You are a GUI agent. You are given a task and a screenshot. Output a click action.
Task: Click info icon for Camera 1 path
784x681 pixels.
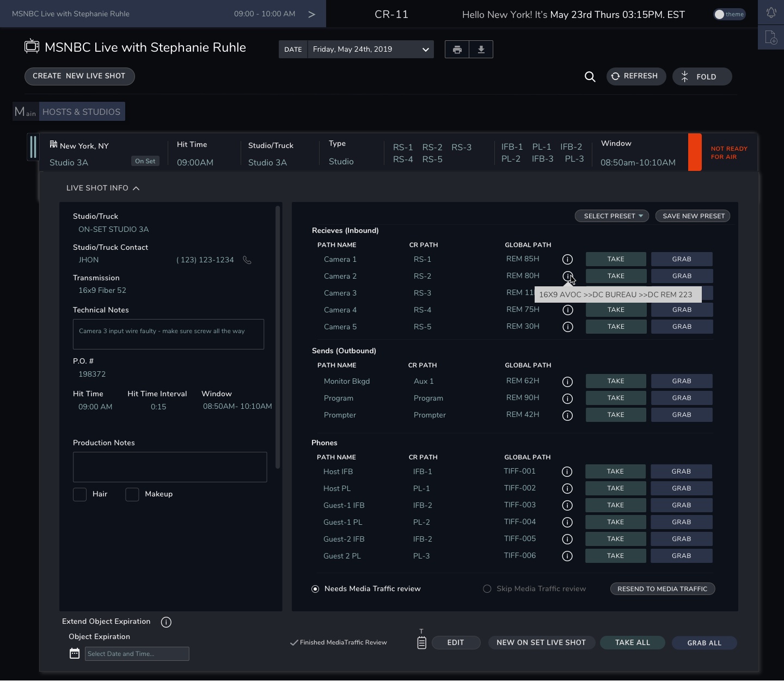(x=567, y=259)
